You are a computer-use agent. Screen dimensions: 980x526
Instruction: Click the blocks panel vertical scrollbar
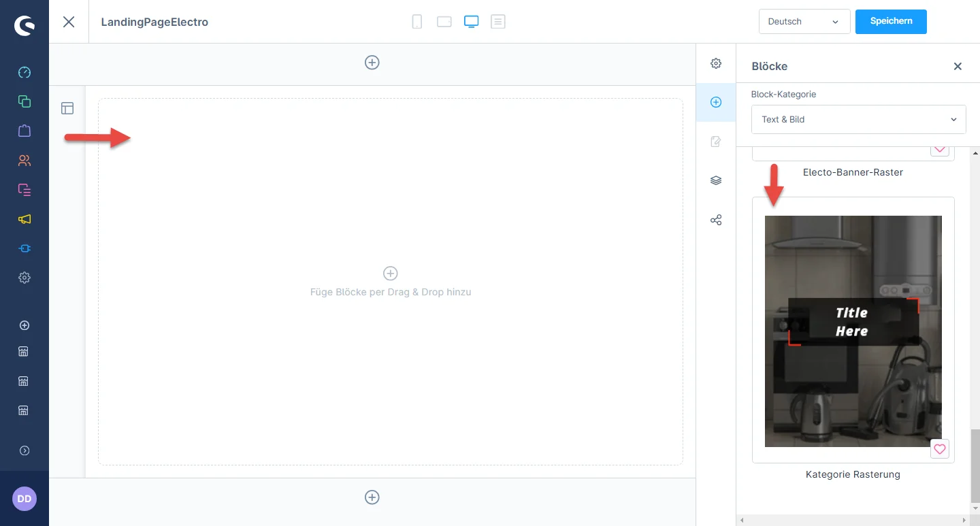pos(974,463)
